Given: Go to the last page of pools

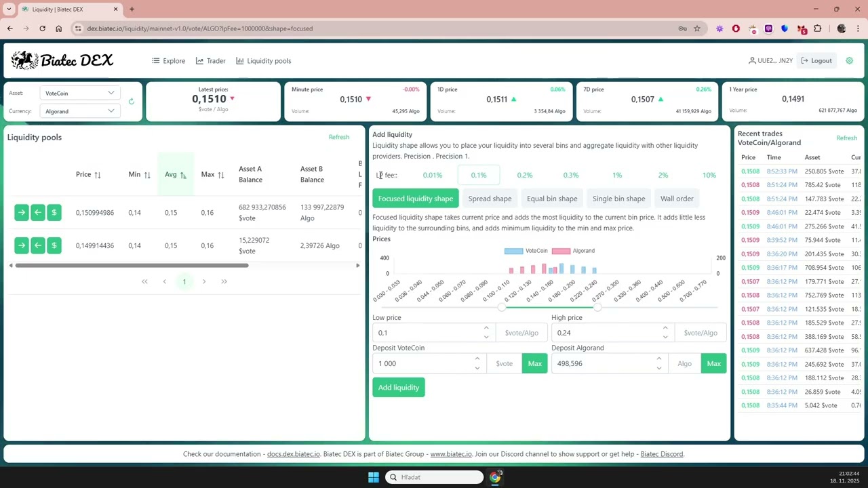Looking at the screenshot, I should 224,281.
